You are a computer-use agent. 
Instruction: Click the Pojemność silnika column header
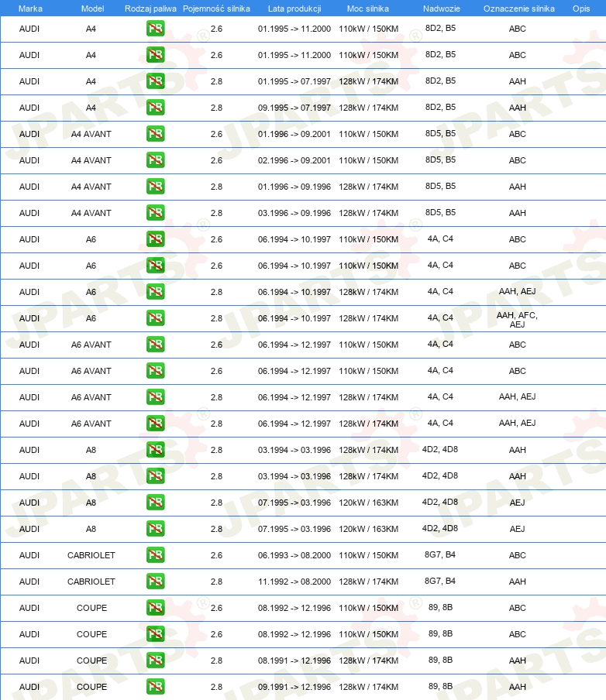click(216, 9)
